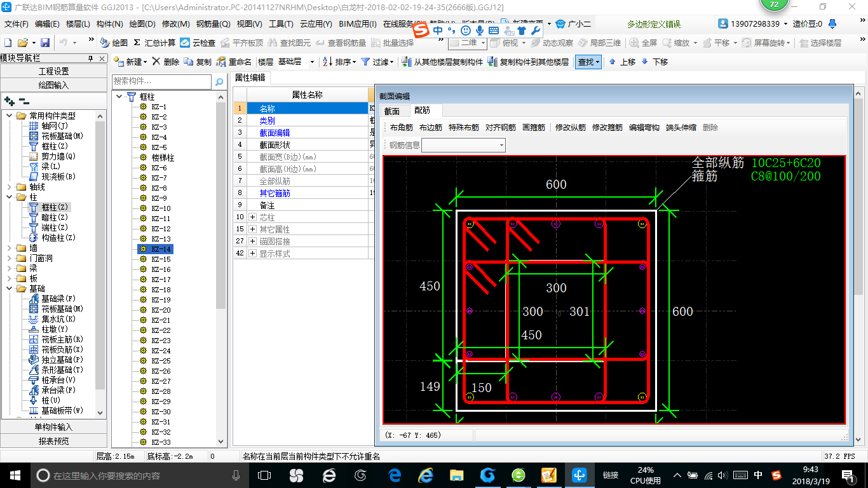Click 重命名 to rename the component

234,62
